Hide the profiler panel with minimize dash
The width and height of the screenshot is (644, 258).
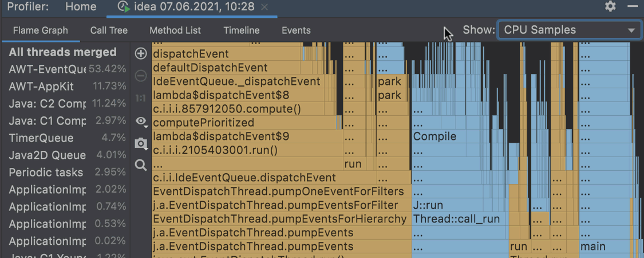point(633,7)
